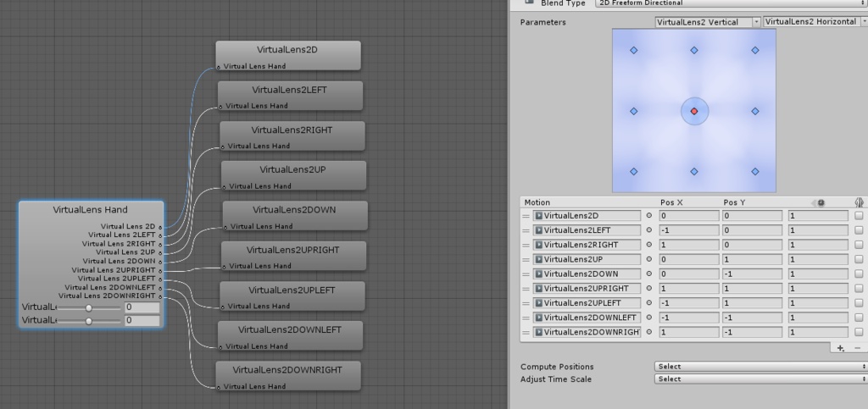Open object picker for VirtualLens2DOWN motion

(648, 274)
